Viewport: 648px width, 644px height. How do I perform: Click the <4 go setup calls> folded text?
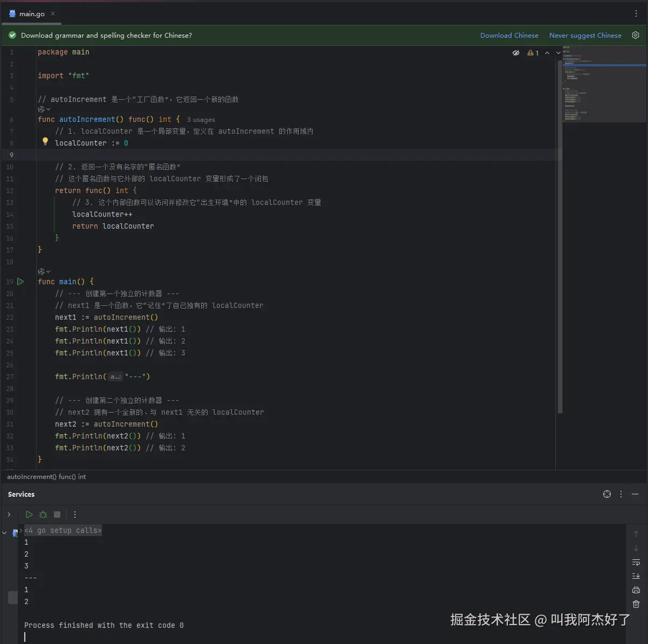(x=63, y=531)
